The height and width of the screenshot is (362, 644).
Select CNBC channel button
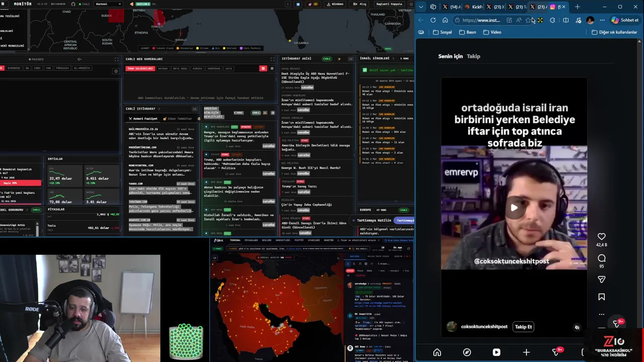(x=37, y=68)
